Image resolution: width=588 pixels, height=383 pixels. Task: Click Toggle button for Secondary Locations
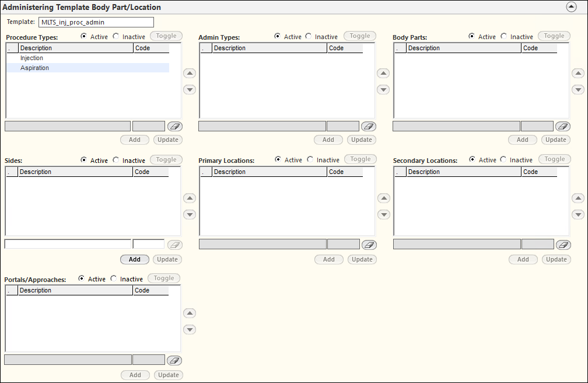pos(555,159)
